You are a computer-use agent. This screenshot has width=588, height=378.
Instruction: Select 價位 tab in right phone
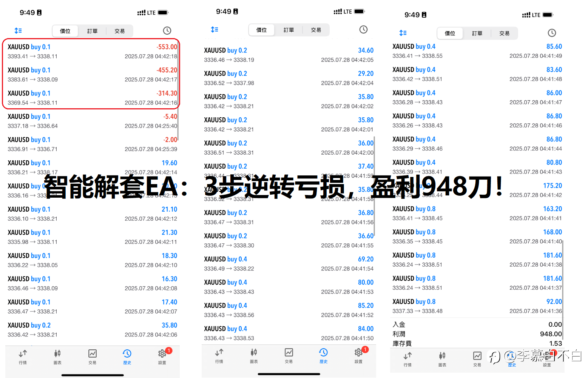450,33
